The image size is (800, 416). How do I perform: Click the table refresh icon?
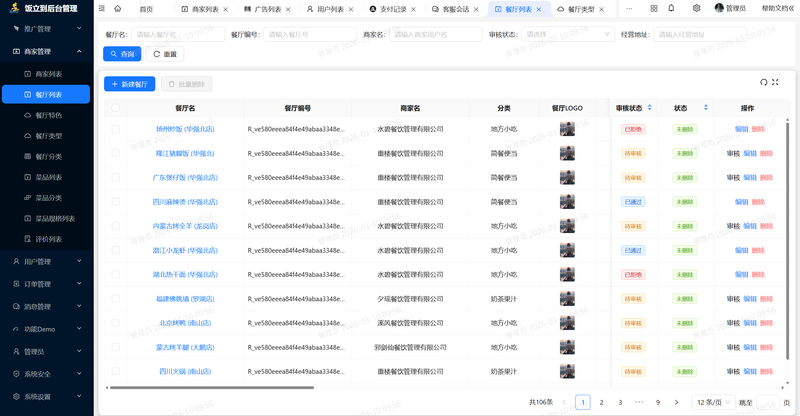tap(763, 83)
